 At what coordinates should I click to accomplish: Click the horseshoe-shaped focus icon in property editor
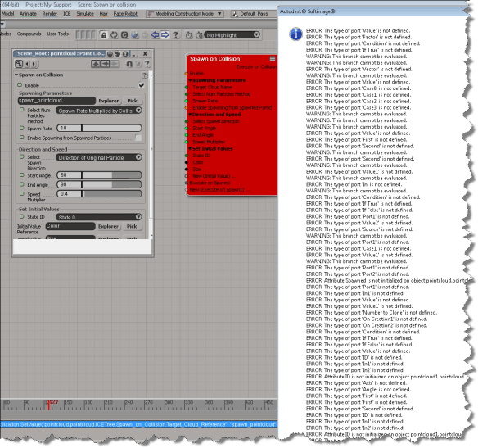(x=129, y=64)
